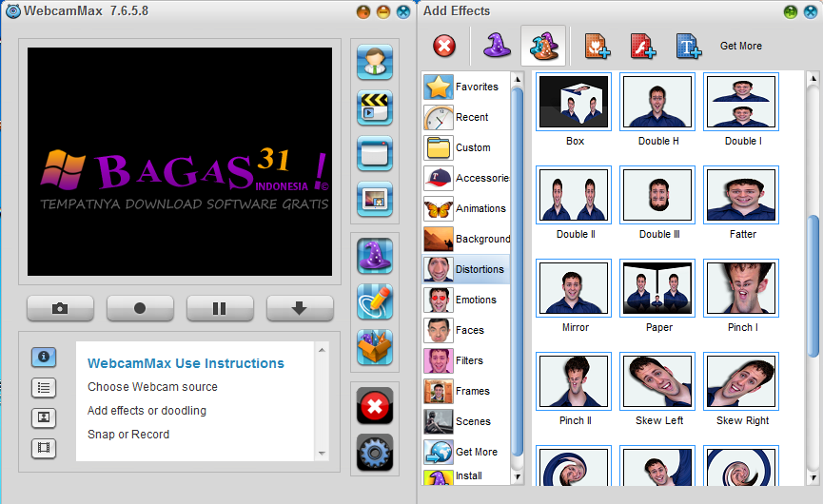Select the multiple wizard hats icon

543,46
